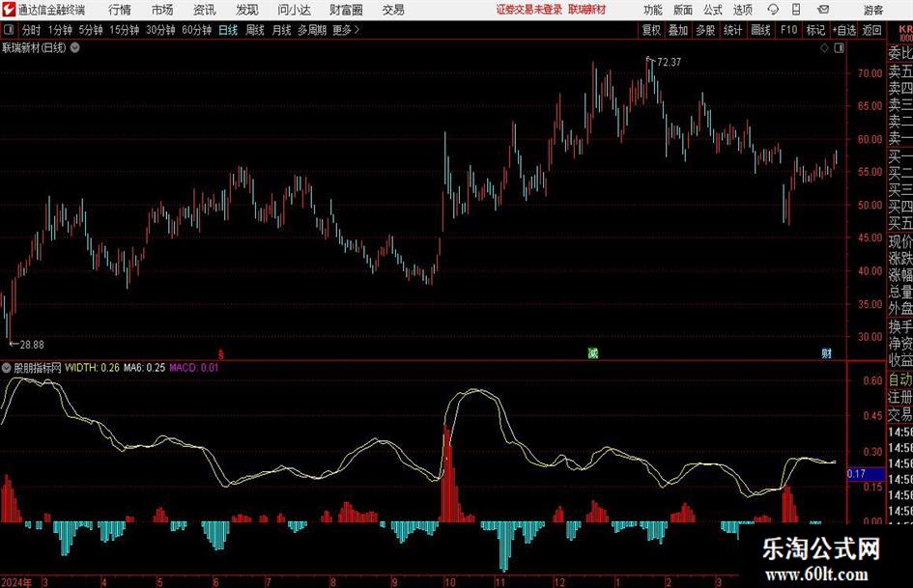This screenshot has width=913, height=588.
Task: Click the 2024年 label on time axis
Action: [16, 582]
